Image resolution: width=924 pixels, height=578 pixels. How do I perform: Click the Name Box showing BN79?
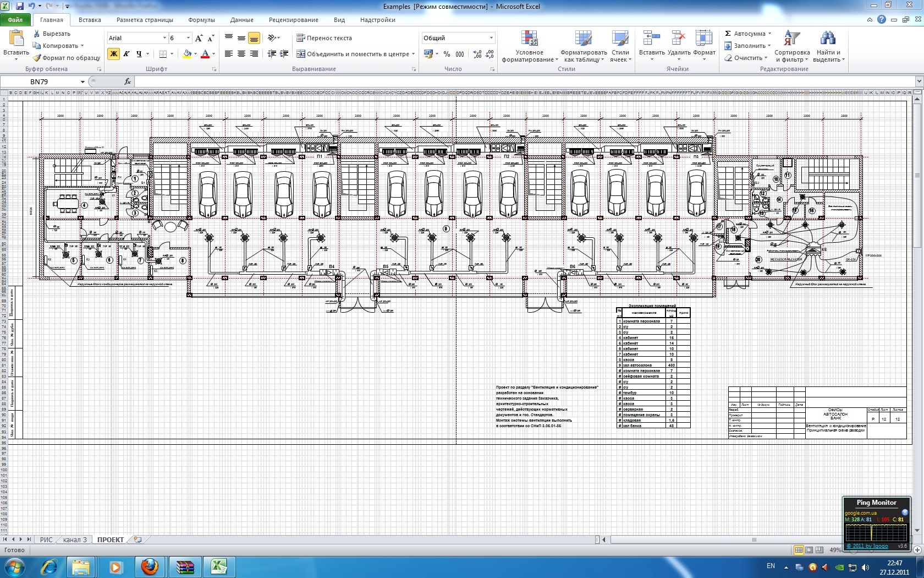[43, 81]
